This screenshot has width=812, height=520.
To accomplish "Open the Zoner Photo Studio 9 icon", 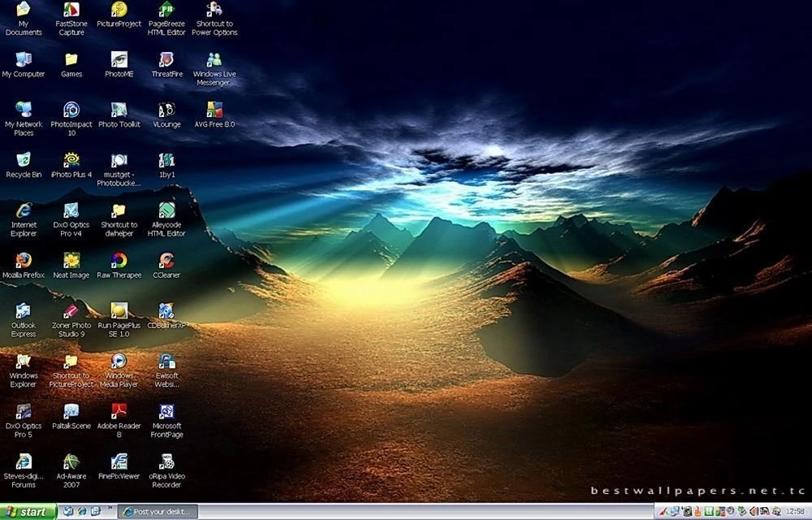I will (x=71, y=311).
